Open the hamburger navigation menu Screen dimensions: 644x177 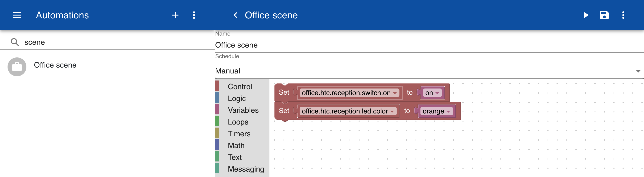pos(17,15)
